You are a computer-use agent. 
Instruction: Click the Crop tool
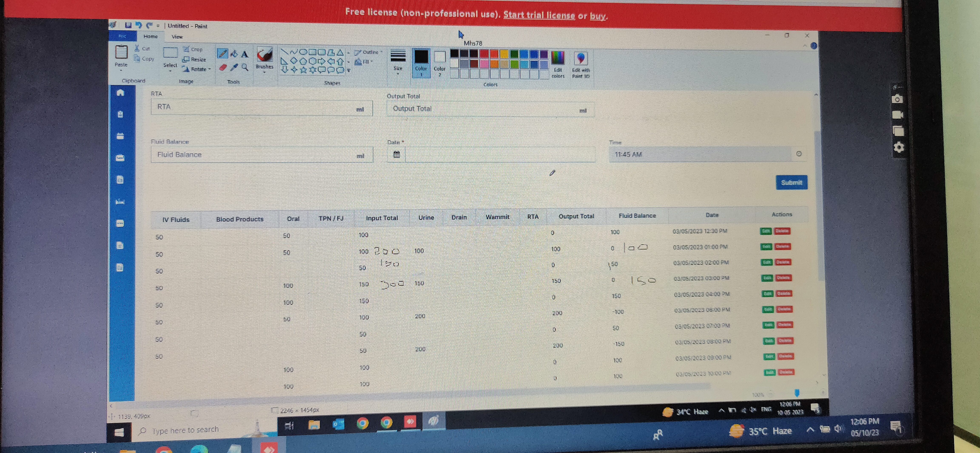click(193, 49)
